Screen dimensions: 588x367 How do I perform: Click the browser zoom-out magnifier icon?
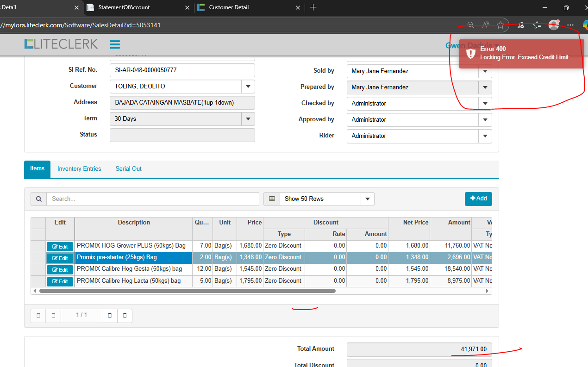coord(471,25)
